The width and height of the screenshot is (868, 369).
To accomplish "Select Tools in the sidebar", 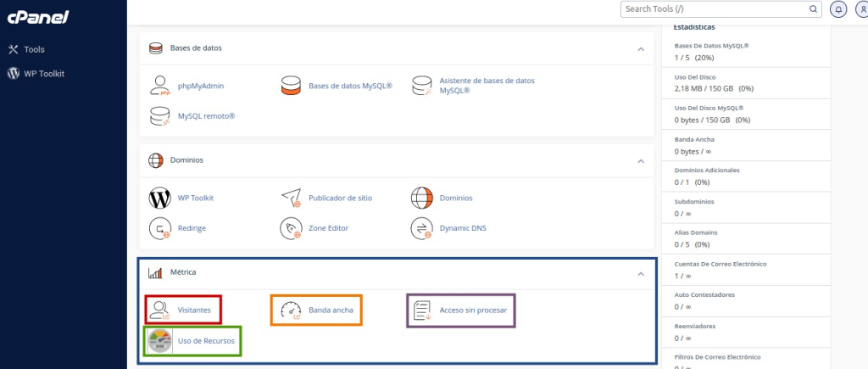I will (34, 49).
